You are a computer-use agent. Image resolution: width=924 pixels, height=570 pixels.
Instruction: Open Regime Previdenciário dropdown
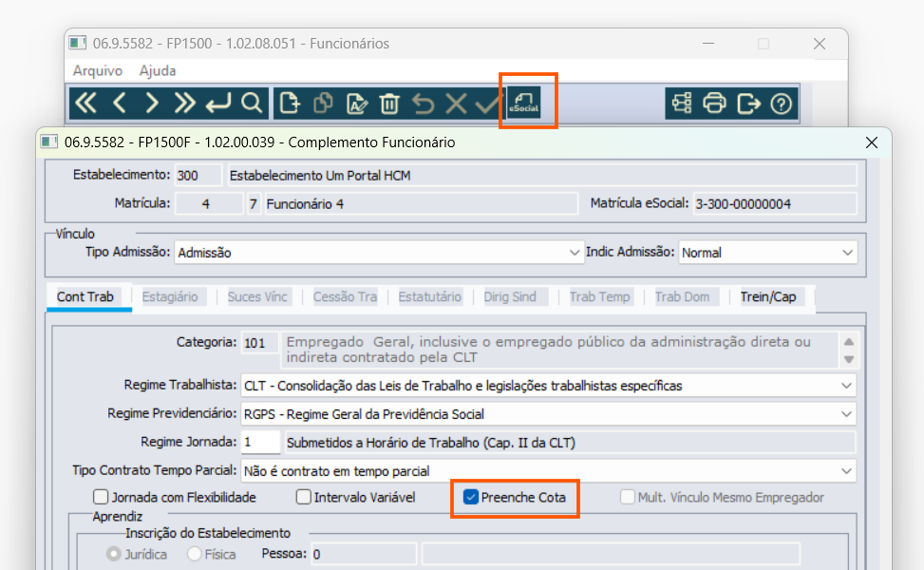pos(846,414)
